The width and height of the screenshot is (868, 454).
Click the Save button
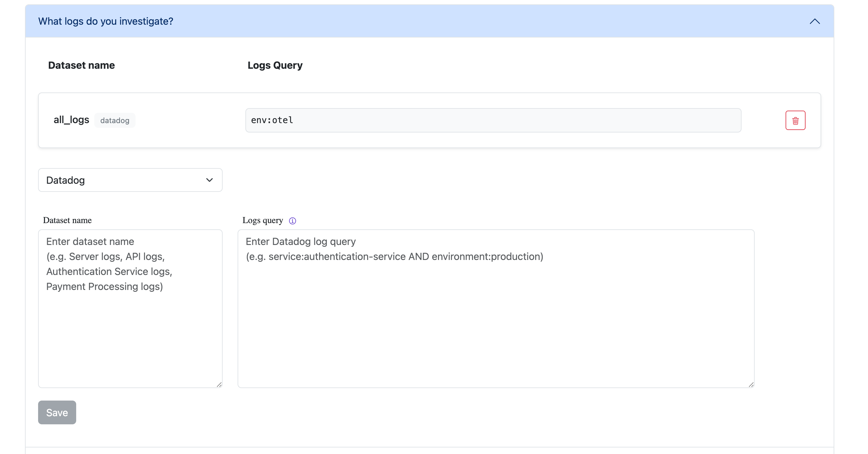[57, 412]
